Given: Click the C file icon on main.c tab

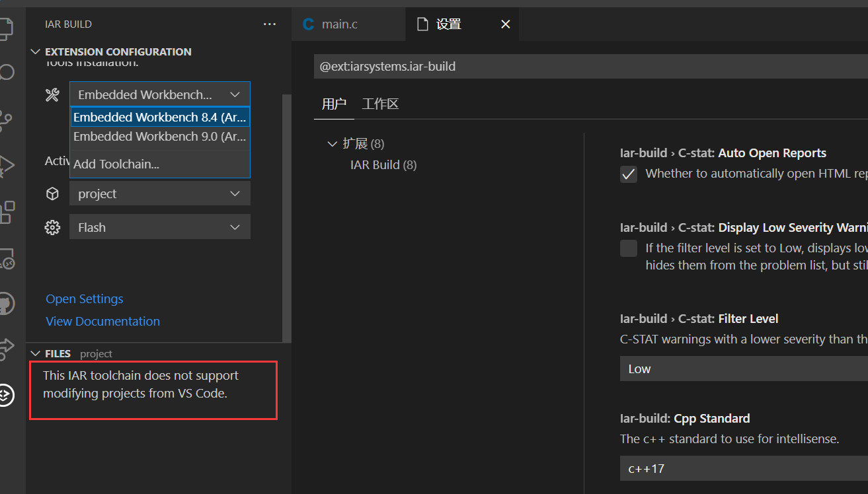Looking at the screenshot, I should 308,24.
